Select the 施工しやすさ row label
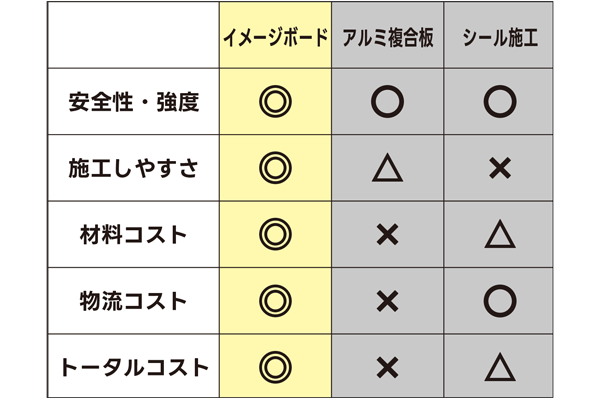 click(x=134, y=168)
